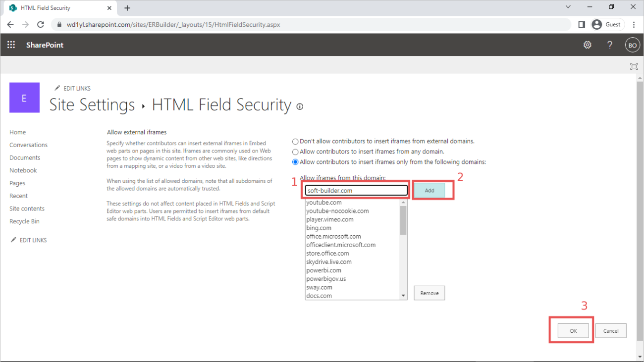644x362 pixels.
Task: Select allow iframes only from listed domains
Action: point(295,162)
